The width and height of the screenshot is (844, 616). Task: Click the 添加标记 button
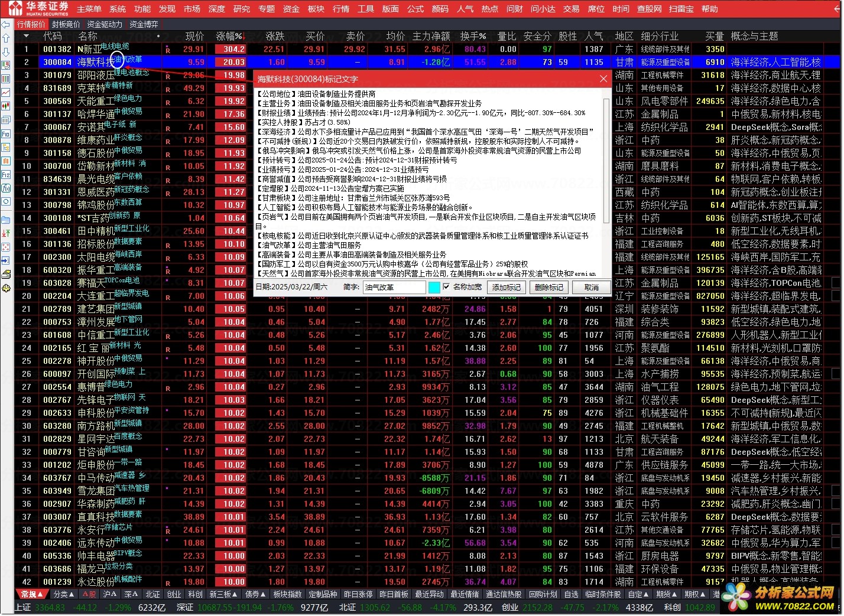(x=507, y=288)
